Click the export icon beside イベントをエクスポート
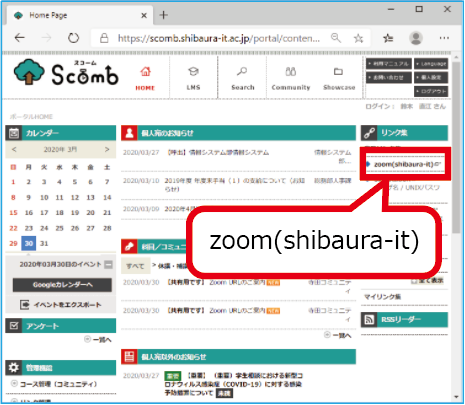The image size is (465, 405). point(25,305)
